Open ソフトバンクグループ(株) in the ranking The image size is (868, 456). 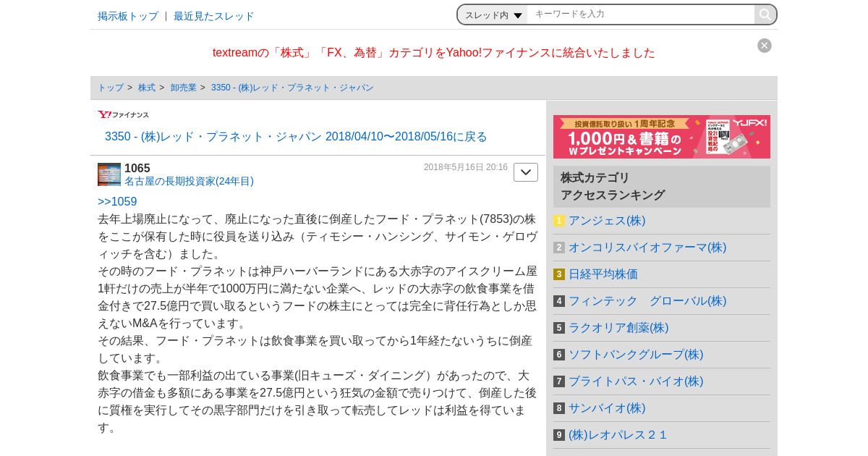(x=636, y=355)
